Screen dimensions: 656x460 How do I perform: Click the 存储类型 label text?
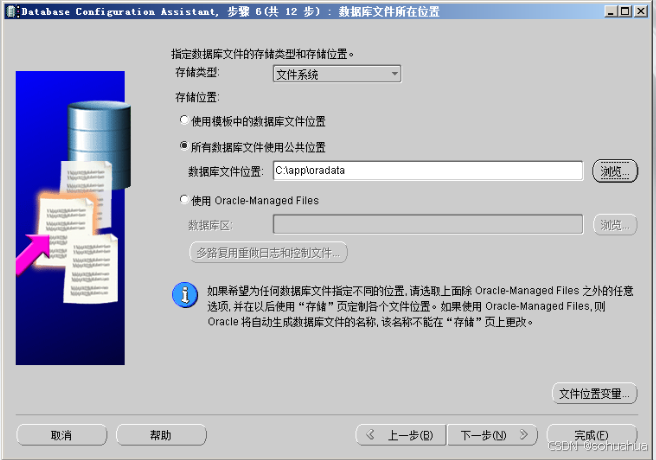point(197,72)
